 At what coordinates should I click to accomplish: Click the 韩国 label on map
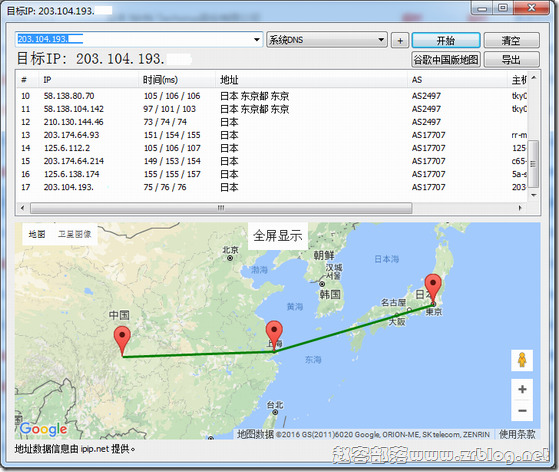330,294
